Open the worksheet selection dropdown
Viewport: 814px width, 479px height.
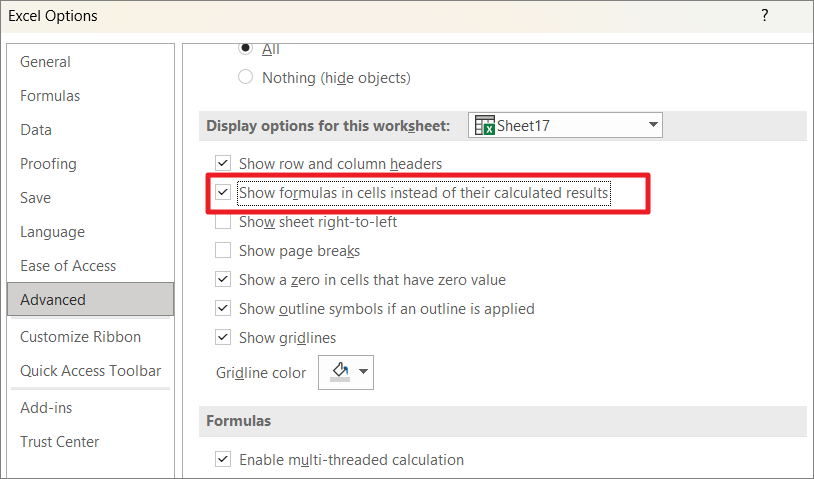tap(652, 126)
